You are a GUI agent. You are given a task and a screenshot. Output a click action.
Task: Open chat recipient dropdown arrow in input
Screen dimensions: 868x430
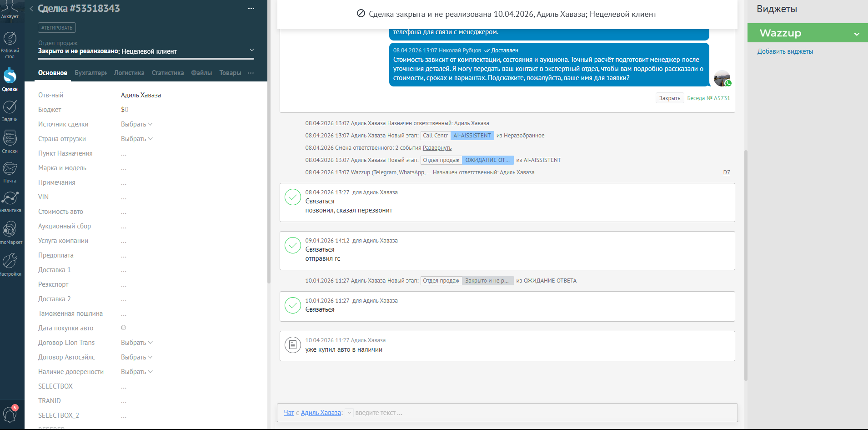349,413
